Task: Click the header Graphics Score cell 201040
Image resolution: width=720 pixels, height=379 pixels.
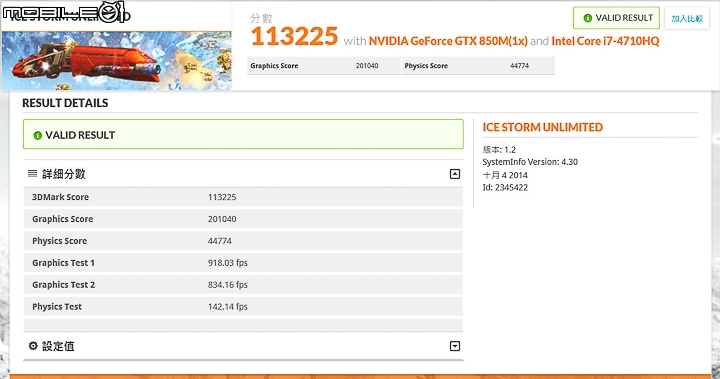Action: click(x=324, y=66)
